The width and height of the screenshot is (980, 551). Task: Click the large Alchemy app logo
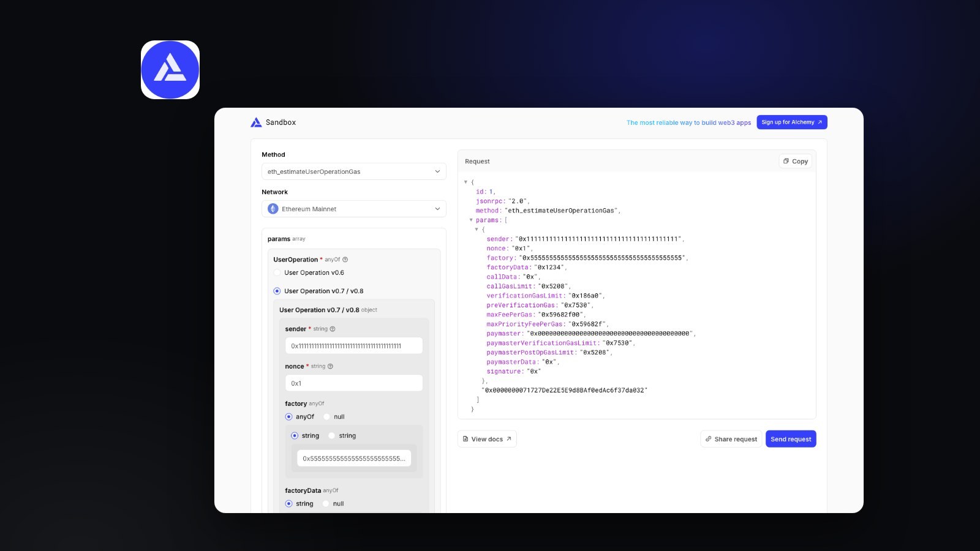point(170,70)
